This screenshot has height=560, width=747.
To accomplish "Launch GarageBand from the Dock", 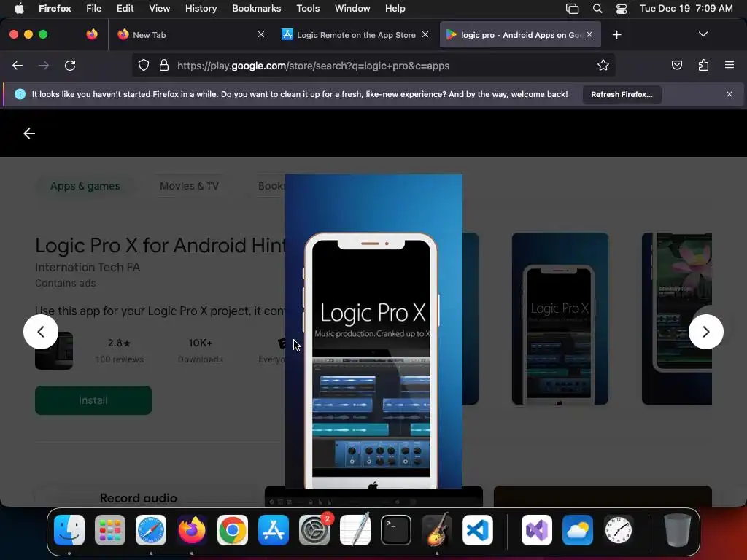I will point(436,530).
